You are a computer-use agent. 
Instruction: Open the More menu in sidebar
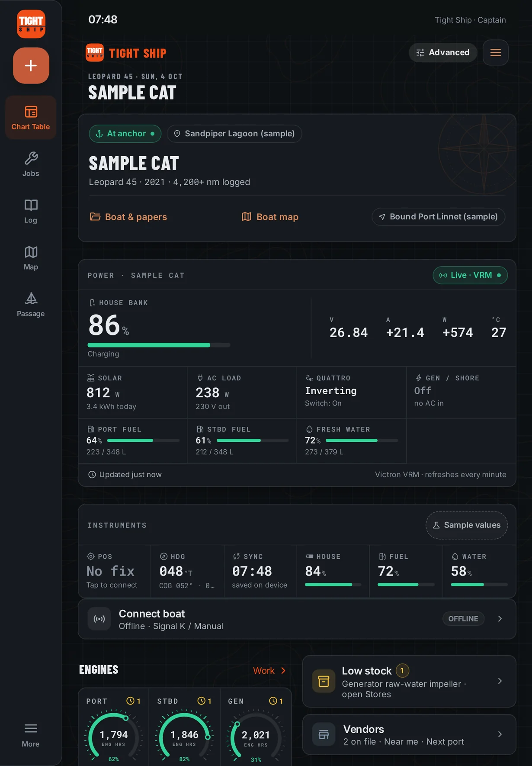coord(31,735)
